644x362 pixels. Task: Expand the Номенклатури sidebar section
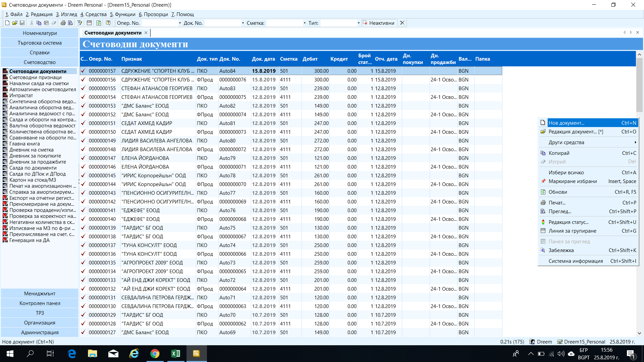click(40, 33)
